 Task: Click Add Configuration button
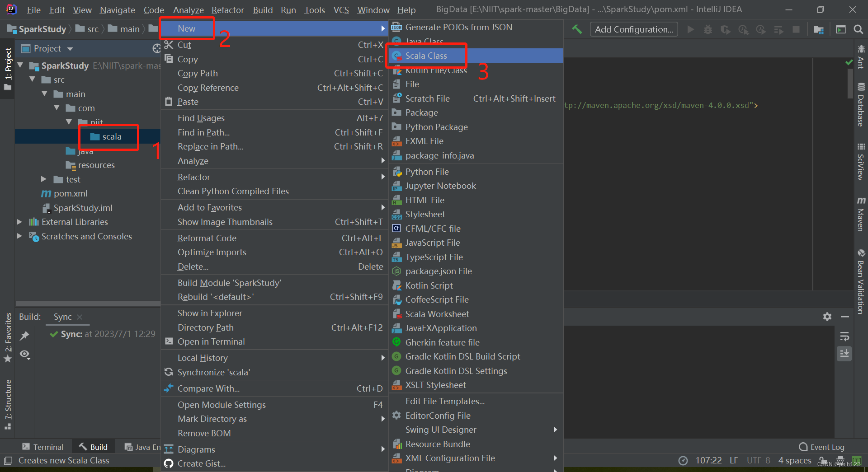(634, 29)
